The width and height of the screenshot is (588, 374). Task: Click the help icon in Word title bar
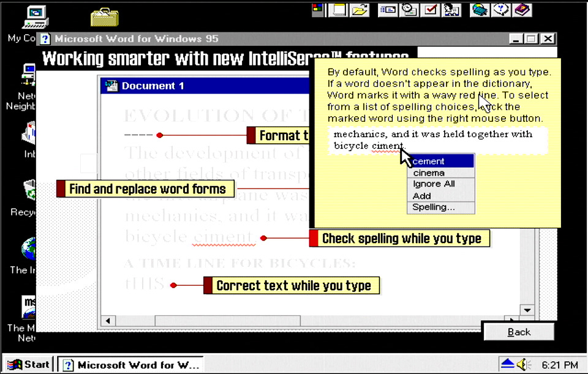coord(45,39)
